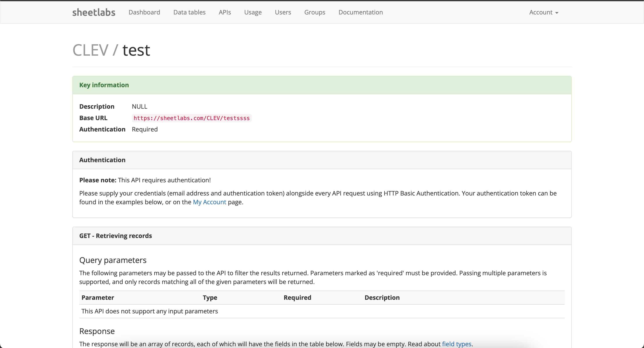Click the Authentication label in Key information
This screenshot has width=644, height=348.
pyautogui.click(x=102, y=129)
